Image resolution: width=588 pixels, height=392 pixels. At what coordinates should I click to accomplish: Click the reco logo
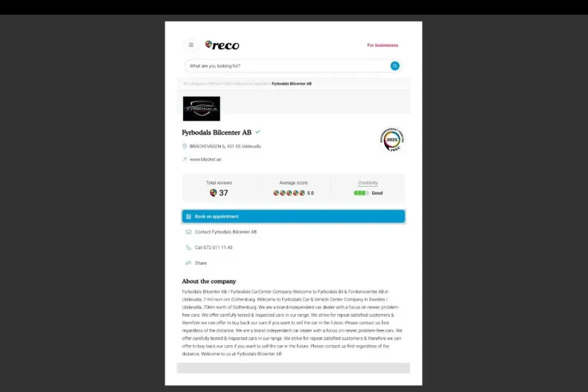[x=222, y=45]
